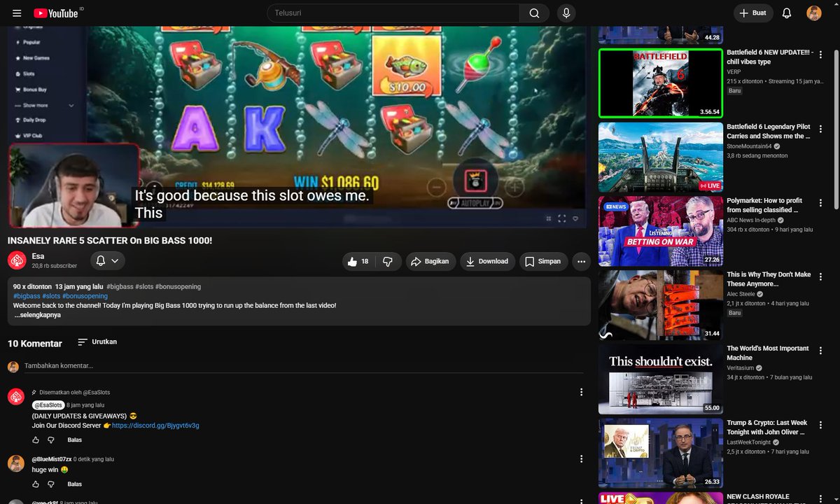Image resolution: width=840 pixels, height=504 pixels.
Task: Open options for pinned EsaSlots comment
Action: click(x=581, y=393)
